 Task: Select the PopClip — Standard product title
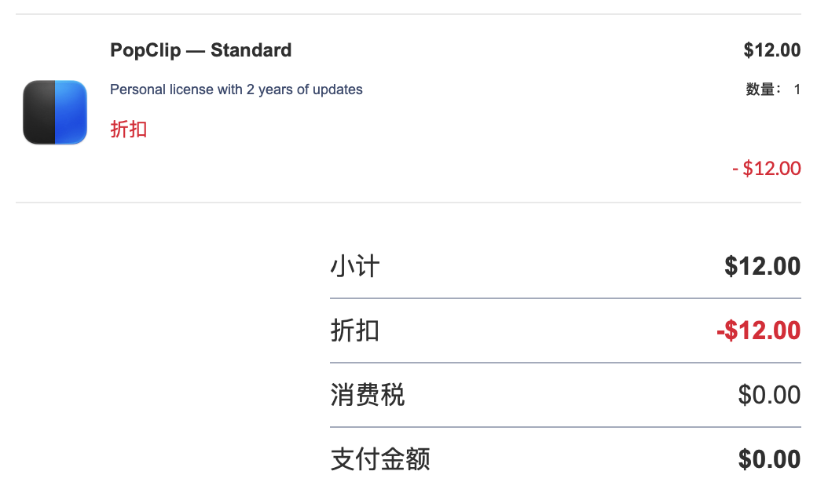coord(200,50)
